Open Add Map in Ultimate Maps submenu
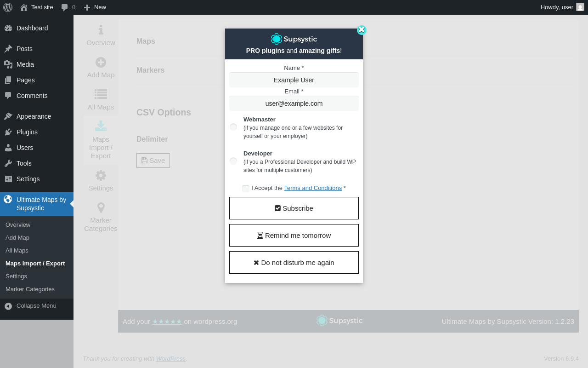This screenshot has width=588, height=368. coord(17,238)
